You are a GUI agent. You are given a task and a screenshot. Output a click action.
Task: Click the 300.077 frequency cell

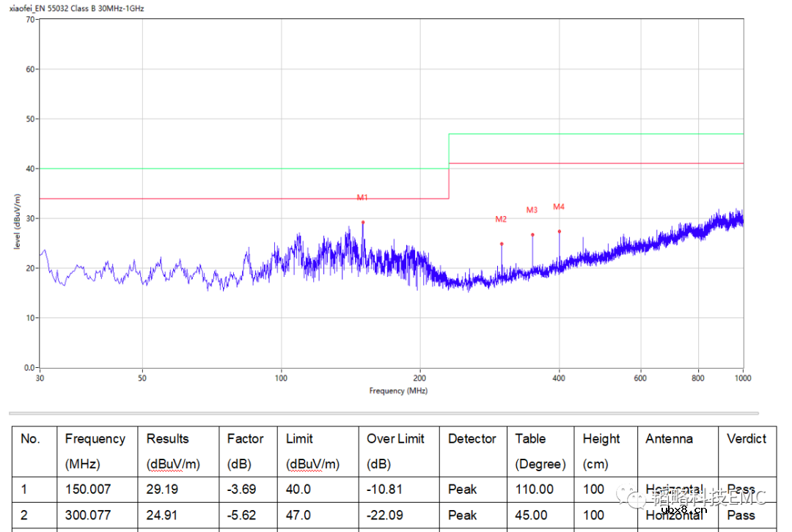[87, 516]
